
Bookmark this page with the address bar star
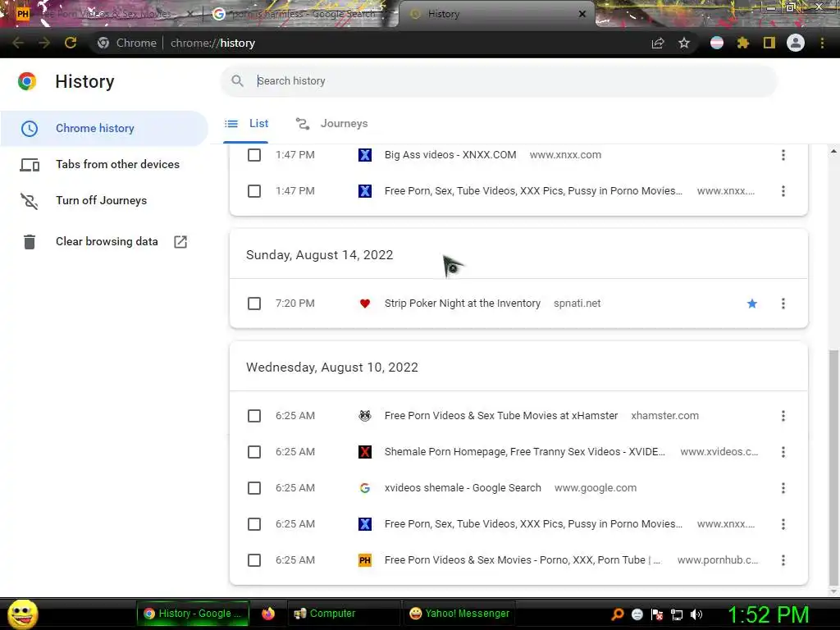coord(684,43)
